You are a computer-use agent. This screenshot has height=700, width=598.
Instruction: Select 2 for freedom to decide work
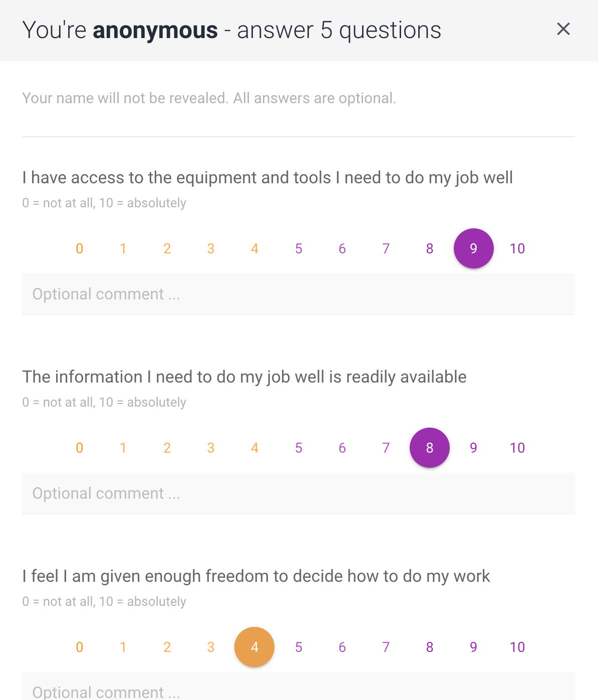pyautogui.click(x=167, y=647)
